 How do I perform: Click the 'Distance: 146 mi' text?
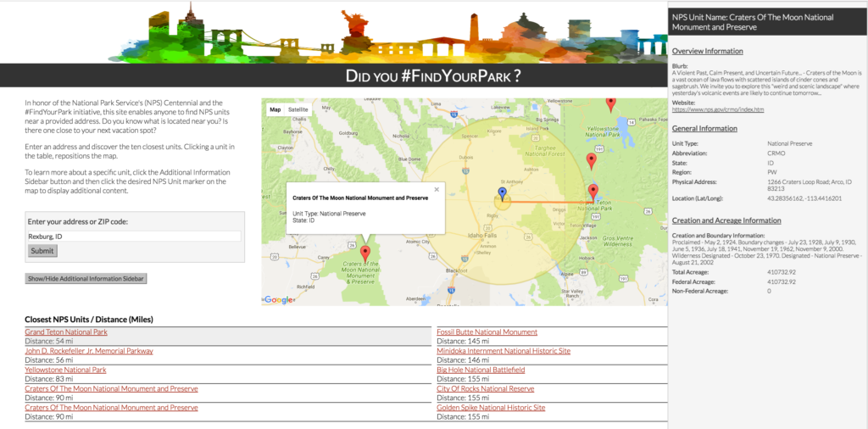pos(463,360)
